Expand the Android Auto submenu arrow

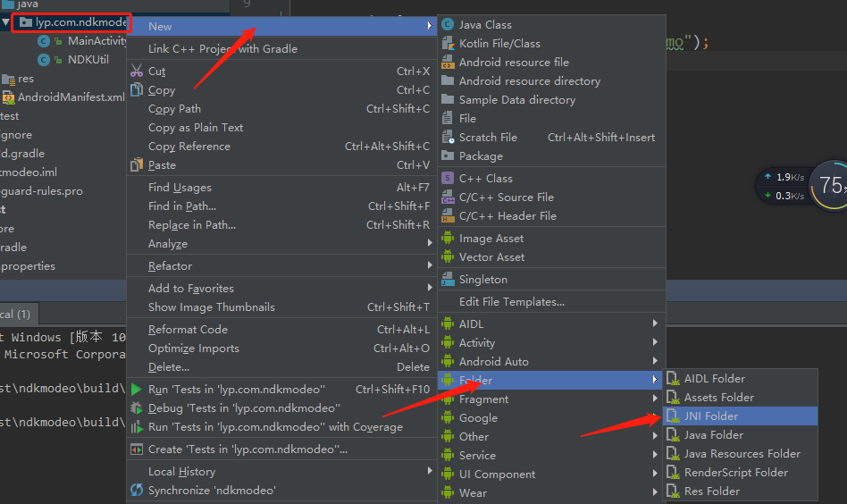655,361
